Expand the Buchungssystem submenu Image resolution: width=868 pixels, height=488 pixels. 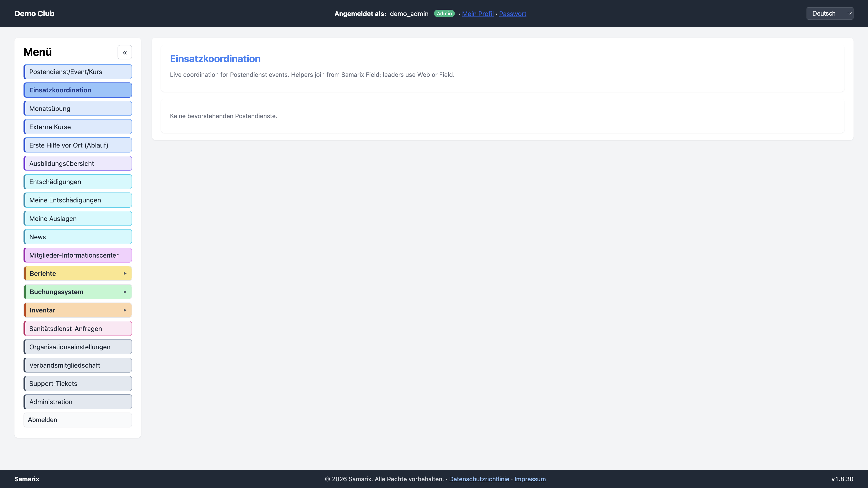(x=78, y=292)
